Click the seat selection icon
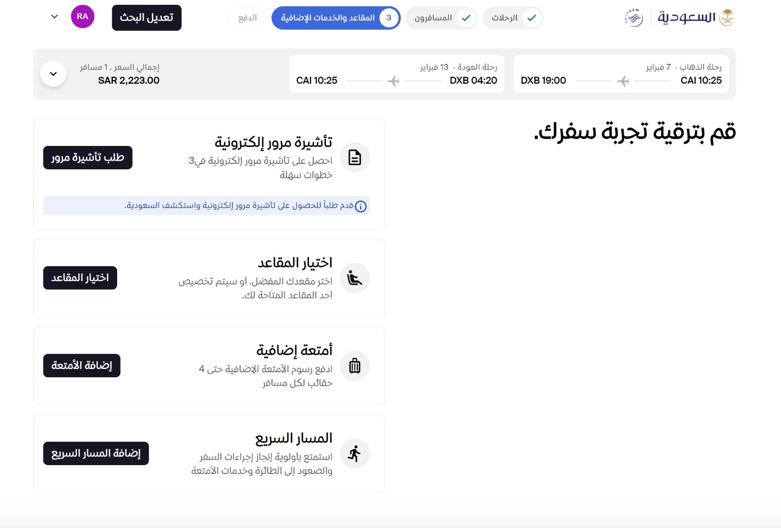The width and height of the screenshot is (781, 532). click(x=355, y=278)
